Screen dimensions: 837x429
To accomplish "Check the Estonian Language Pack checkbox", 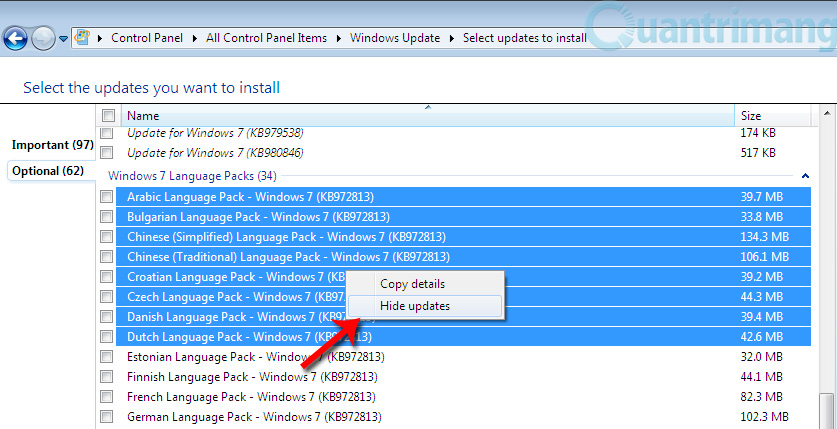I will click(x=107, y=356).
